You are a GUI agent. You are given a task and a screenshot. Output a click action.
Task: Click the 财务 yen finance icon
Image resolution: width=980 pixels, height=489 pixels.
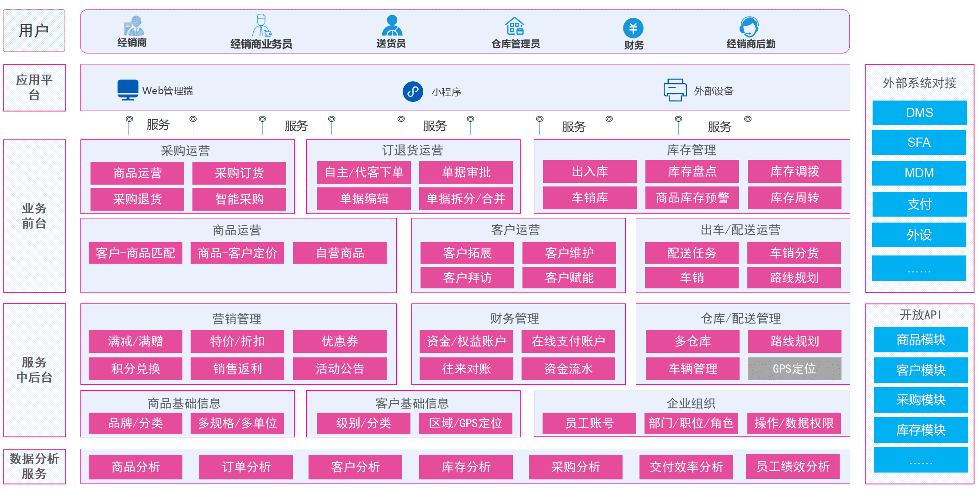(x=633, y=28)
